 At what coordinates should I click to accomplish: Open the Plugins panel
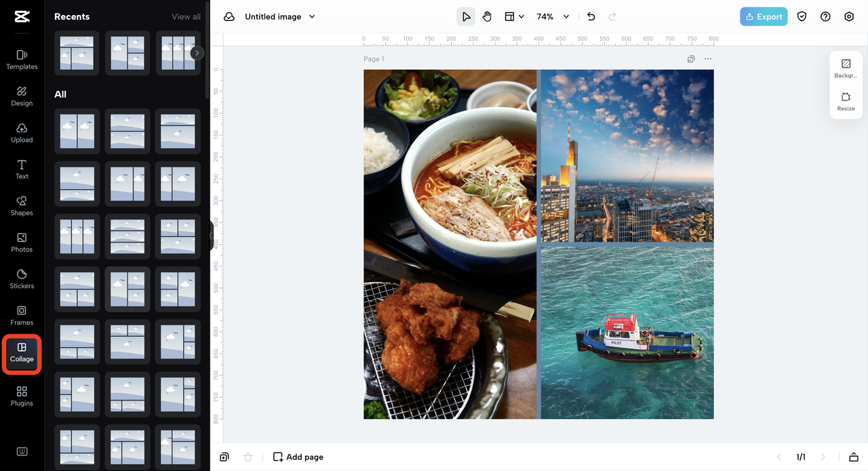tap(22, 396)
